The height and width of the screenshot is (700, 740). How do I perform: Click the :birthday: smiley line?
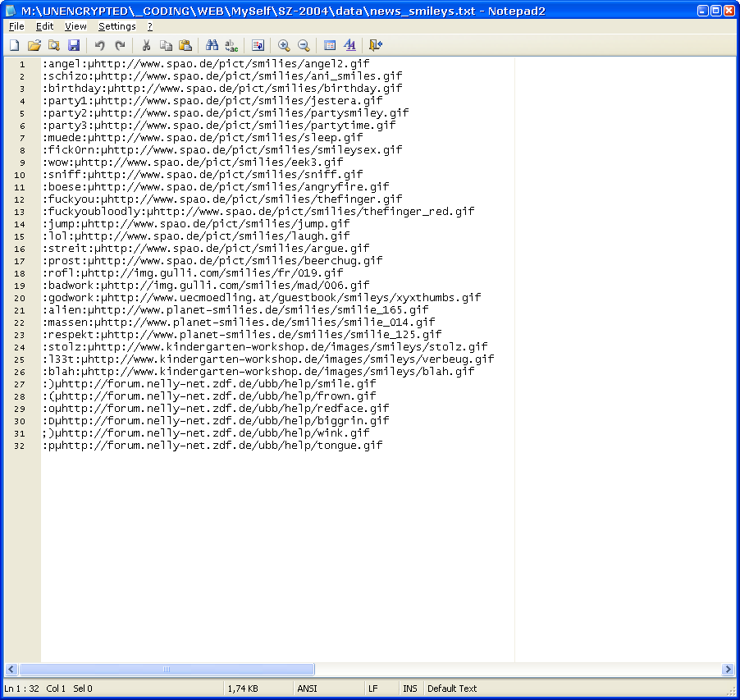pyautogui.click(x=222, y=89)
